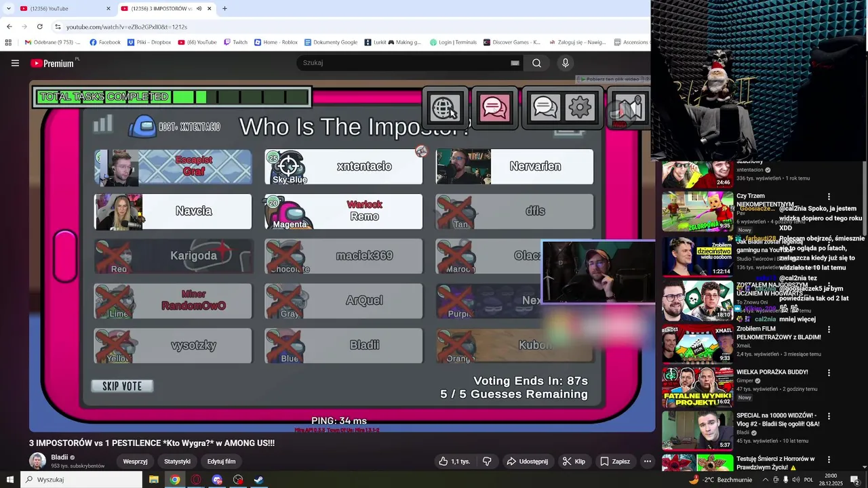
Task: Save video with Zapisz button
Action: point(615,462)
